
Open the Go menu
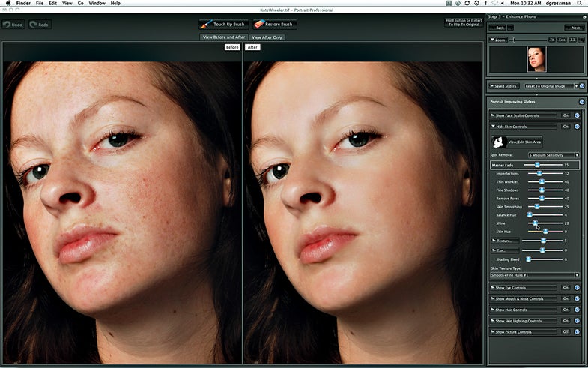[80, 3]
